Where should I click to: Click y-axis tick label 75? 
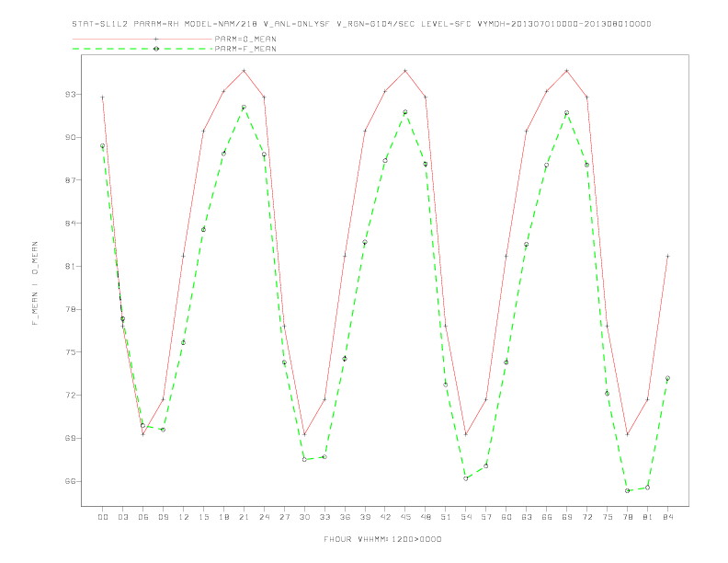pyautogui.click(x=70, y=352)
